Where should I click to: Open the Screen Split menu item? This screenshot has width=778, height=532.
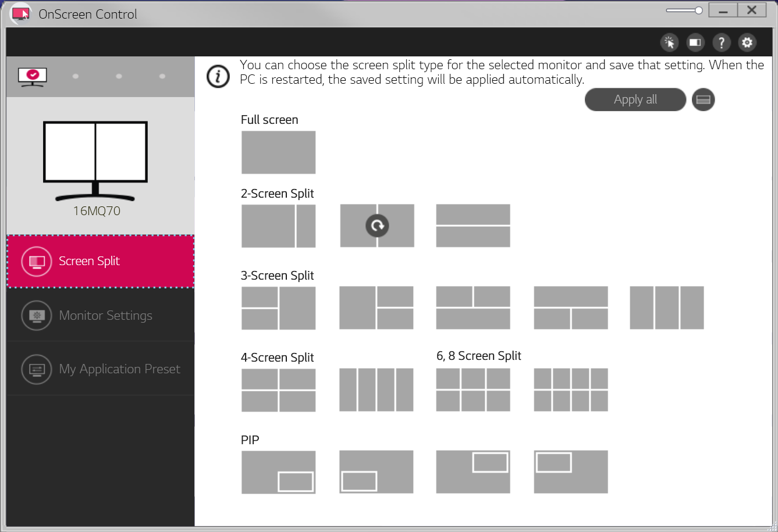(x=100, y=262)
